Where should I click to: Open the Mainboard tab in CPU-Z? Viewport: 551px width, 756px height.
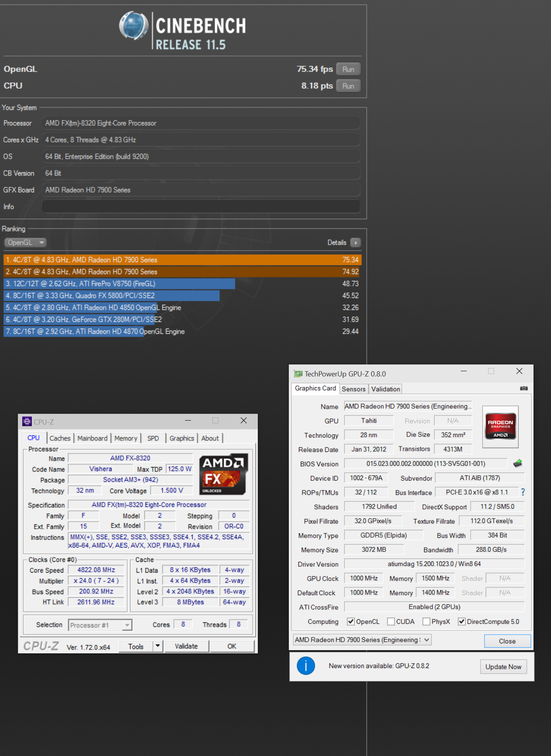(92, 438)
